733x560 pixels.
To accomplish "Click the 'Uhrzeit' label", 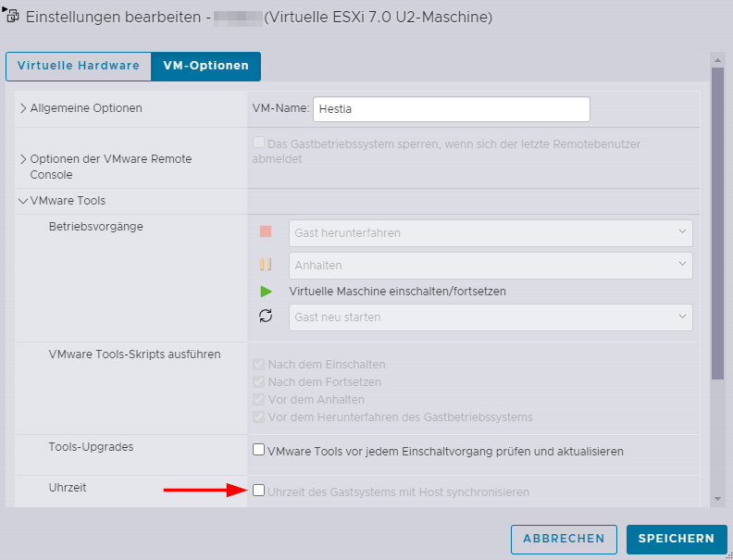I will (68, 488).
